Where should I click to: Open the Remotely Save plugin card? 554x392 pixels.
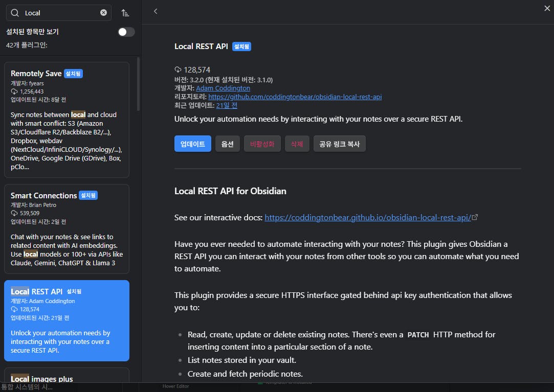click(x=67, y=120)
